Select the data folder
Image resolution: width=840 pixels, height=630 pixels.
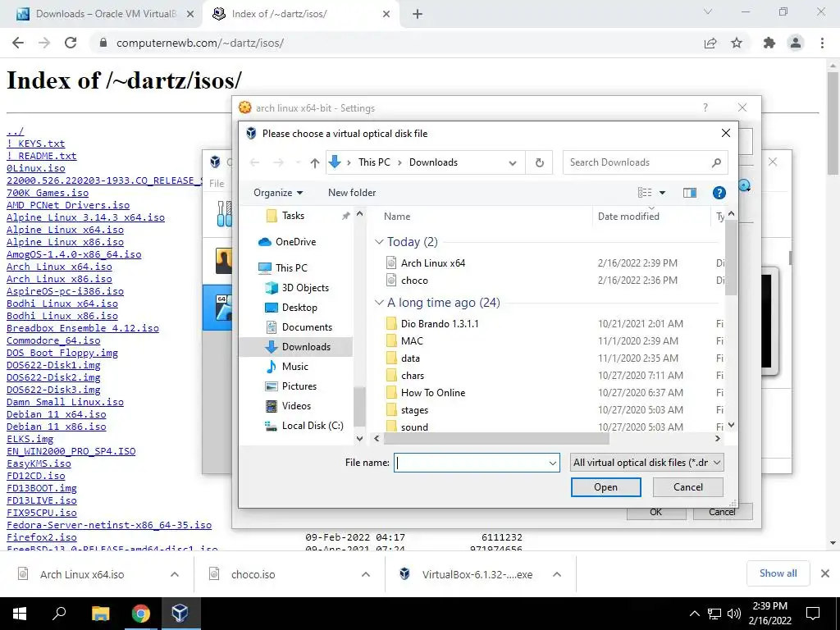410,358
